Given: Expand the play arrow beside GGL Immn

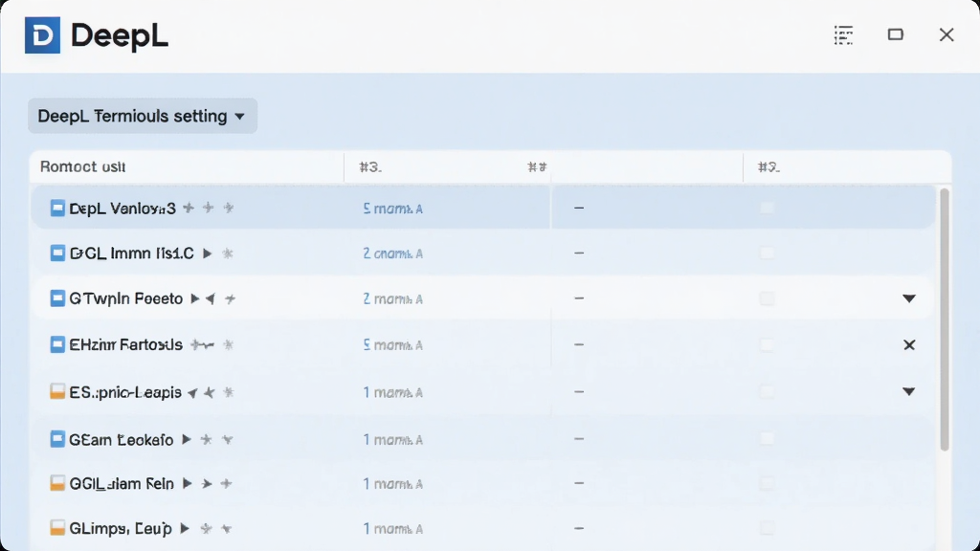Looking at the screenshot, I should (207, 253).
